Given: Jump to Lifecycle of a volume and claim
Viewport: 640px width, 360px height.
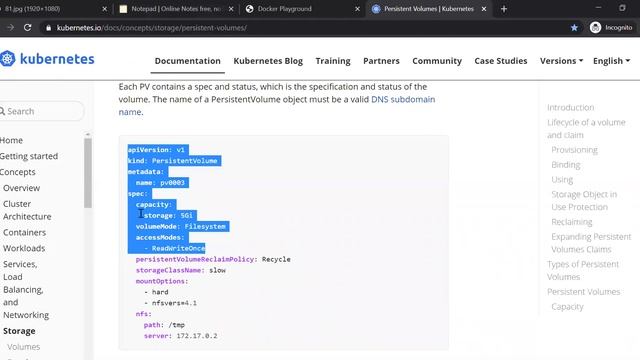Looking at the screenshot, I should tap(586, 129).
